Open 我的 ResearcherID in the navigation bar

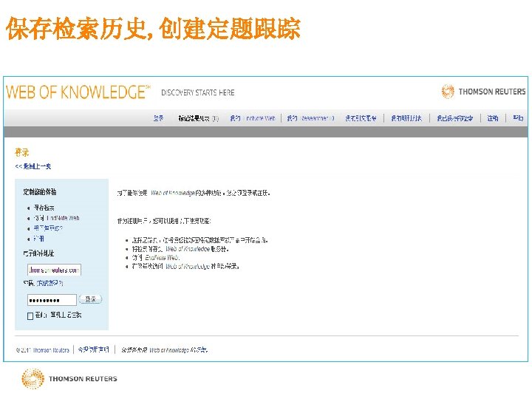(x=311, y=118)
